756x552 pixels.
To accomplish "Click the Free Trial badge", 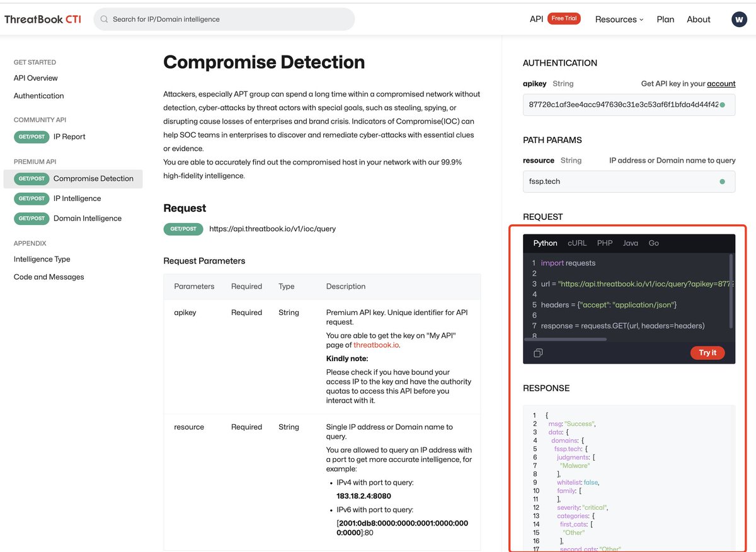I will [x=564, y=19].
